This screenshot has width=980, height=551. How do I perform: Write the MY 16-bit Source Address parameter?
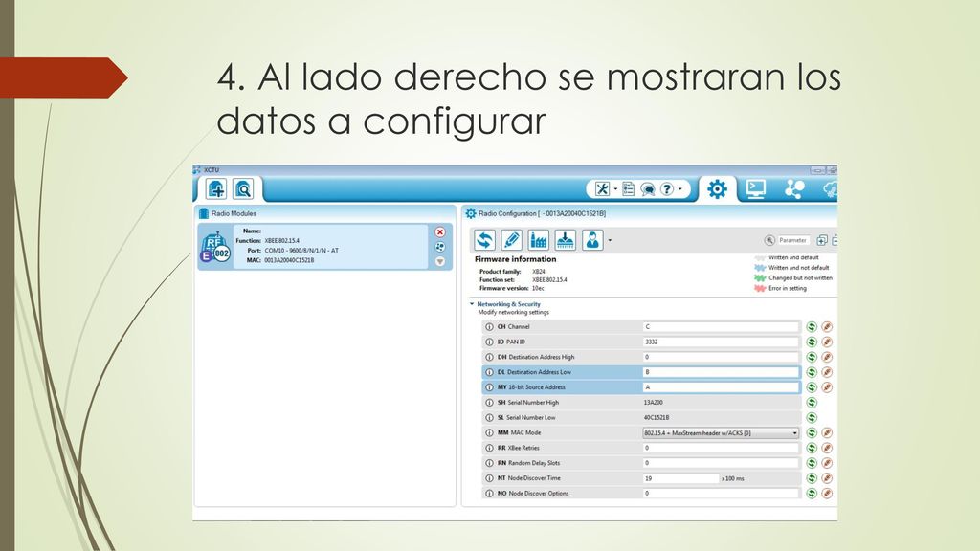pyautogui.click(x=827, y=387)
